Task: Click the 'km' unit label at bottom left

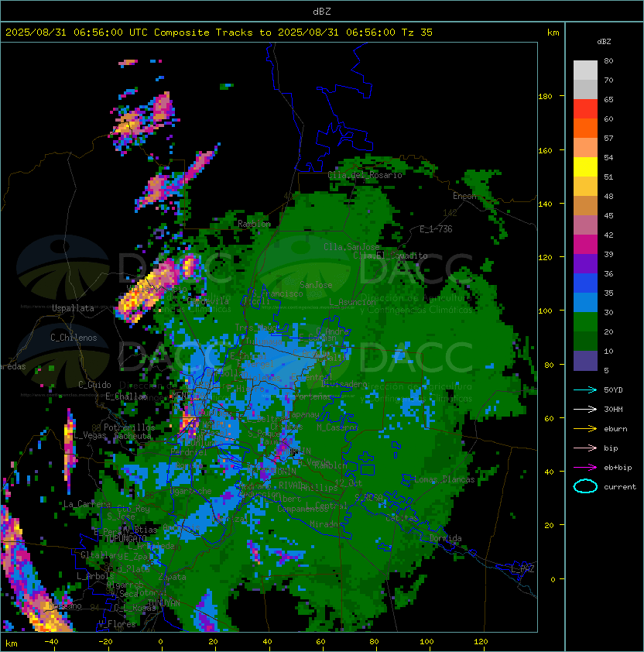Action: (12, 643)
